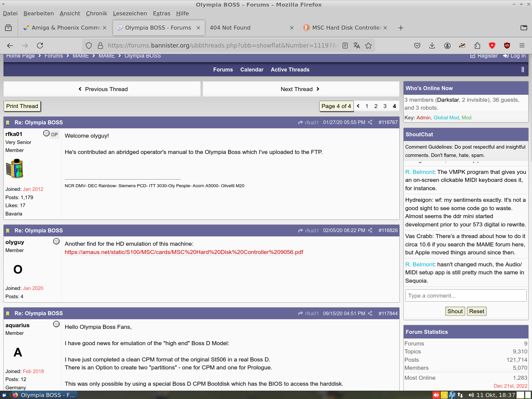Screen dimensions: 532x399
Task: Open Register link
Action: coord(484,56)
